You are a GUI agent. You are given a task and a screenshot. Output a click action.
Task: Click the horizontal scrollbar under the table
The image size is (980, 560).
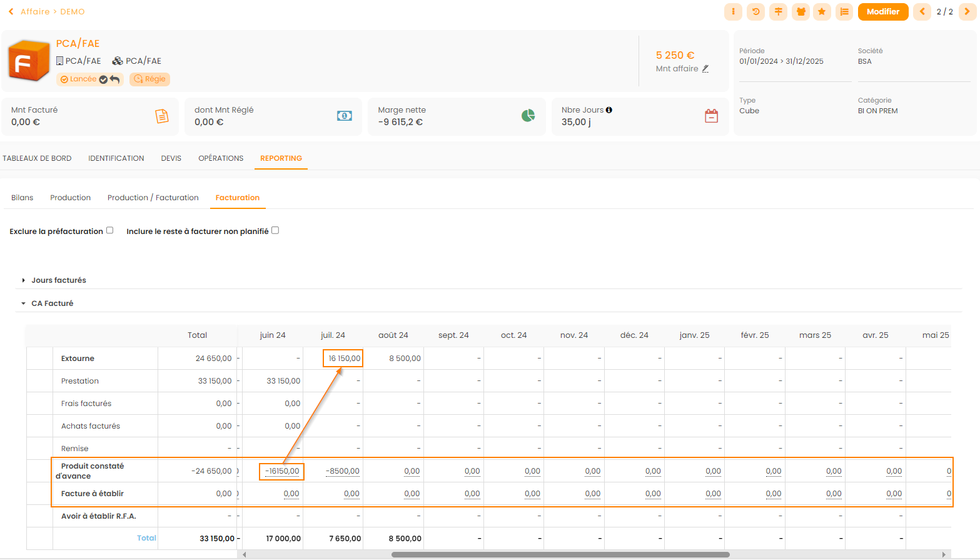pyautogui.click(x=560, y=554)
